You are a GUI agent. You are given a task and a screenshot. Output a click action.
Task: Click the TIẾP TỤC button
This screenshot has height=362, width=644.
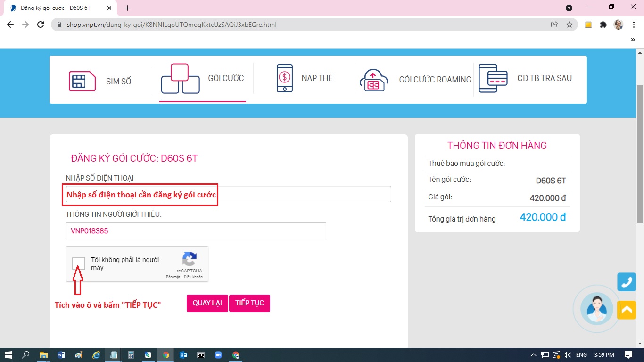(x=250, y=303)
